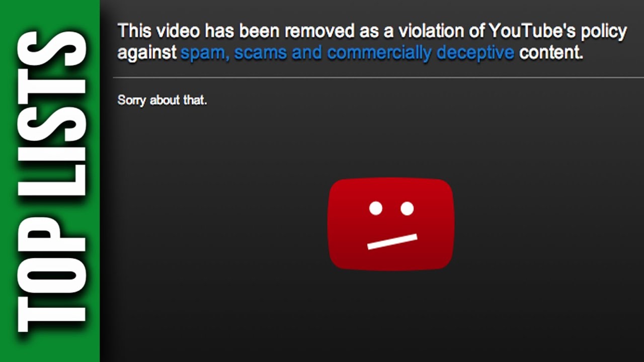
Task: Click the red sad-face YouTube icon
Action: point(391,224)
